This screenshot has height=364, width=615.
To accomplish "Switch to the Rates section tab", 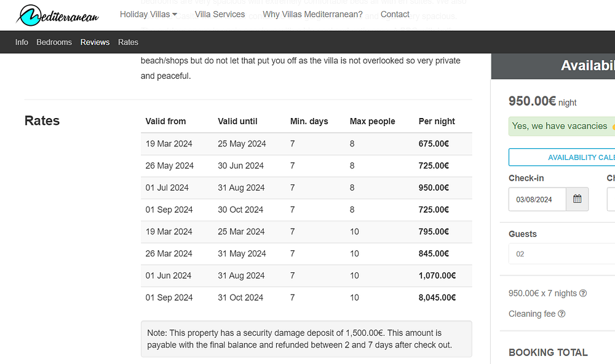I will pos(128,42).
